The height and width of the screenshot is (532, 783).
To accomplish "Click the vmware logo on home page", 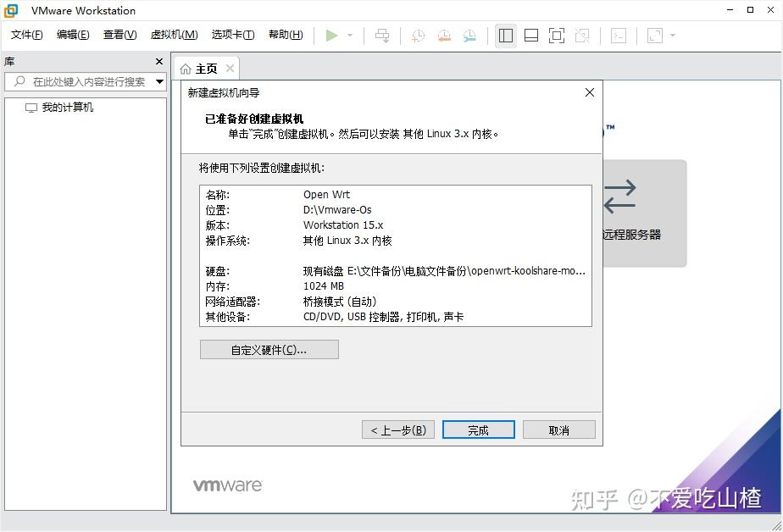I will 228,485.
